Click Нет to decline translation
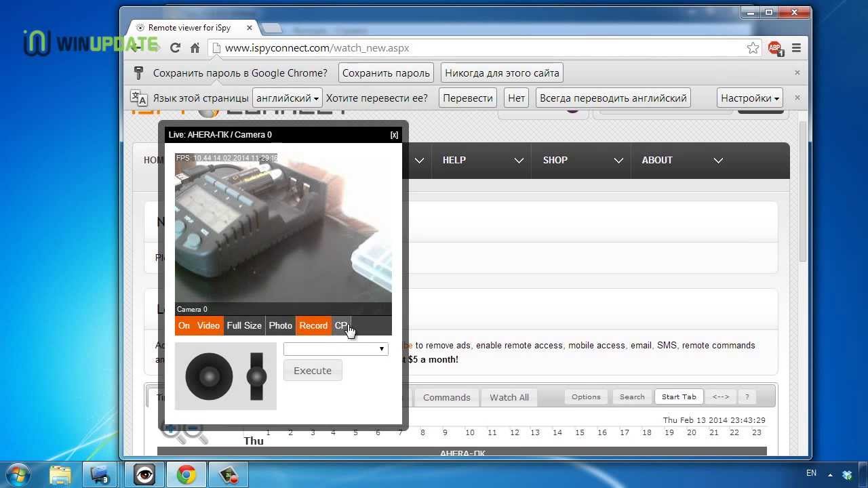This screenshot has height=488, width=868. coord(517,98)
